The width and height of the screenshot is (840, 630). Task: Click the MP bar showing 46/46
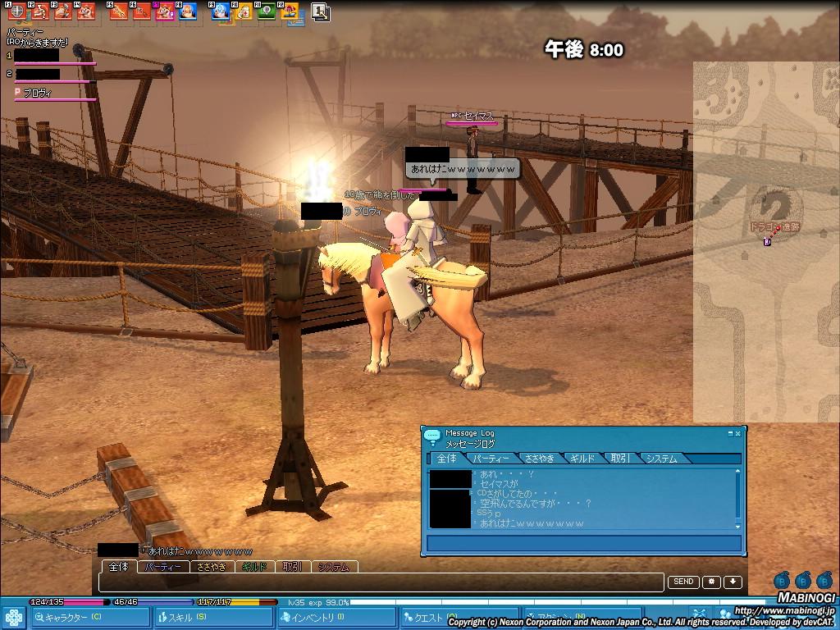click(153, 602)
